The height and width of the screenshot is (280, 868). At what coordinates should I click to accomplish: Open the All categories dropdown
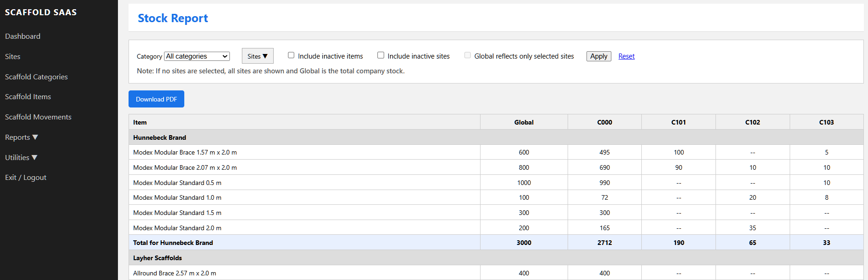[x=197, y=56]
